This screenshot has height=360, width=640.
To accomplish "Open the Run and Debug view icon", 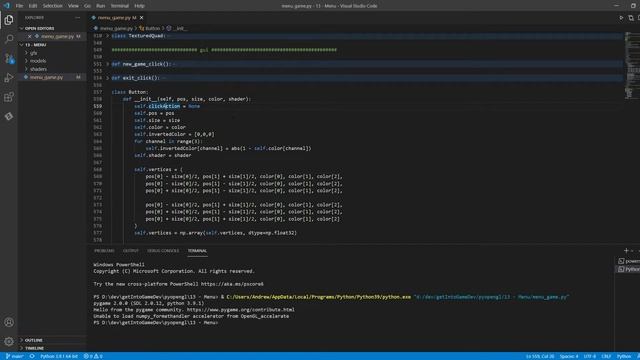I will (9, 78).
